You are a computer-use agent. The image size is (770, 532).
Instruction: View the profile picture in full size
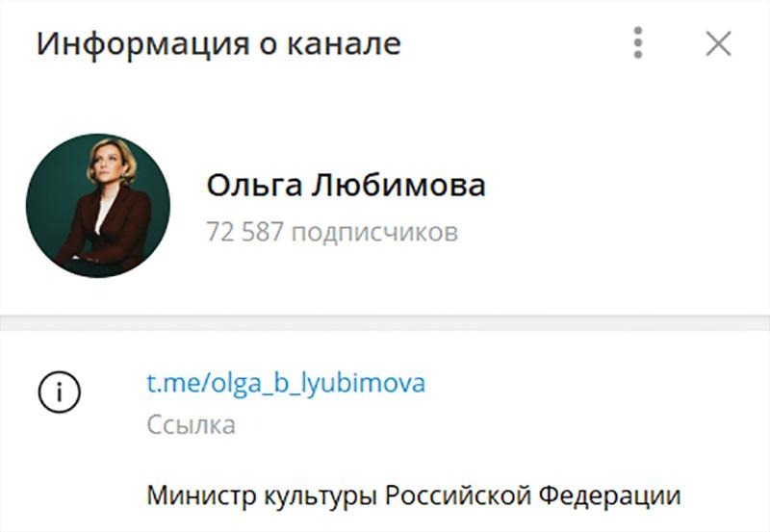pos(98,206)
